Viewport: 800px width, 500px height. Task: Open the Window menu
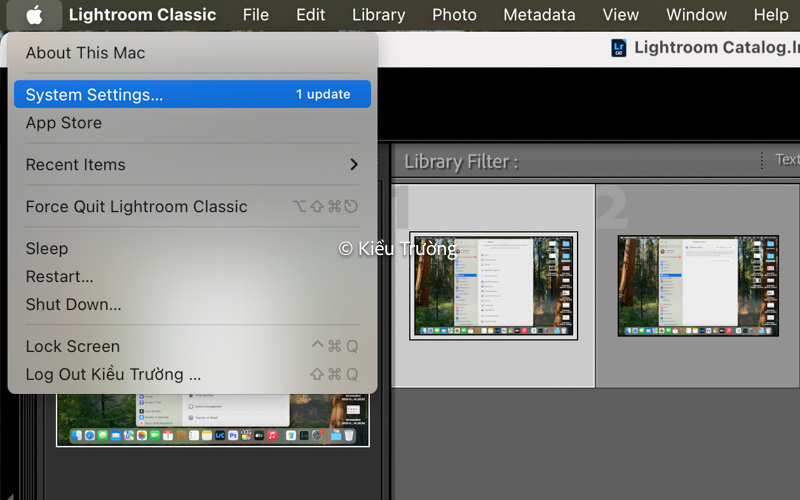click(x=696, y=15)
